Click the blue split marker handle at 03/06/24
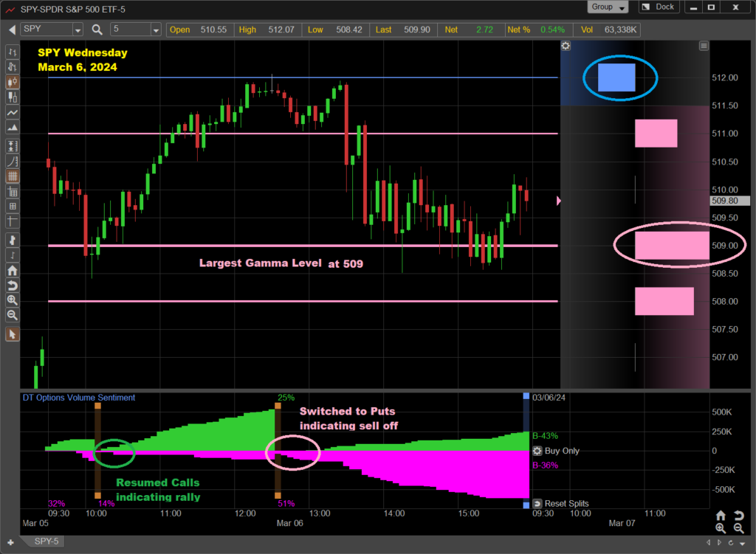This screenshot has height=554, width=756. (526, 396)
